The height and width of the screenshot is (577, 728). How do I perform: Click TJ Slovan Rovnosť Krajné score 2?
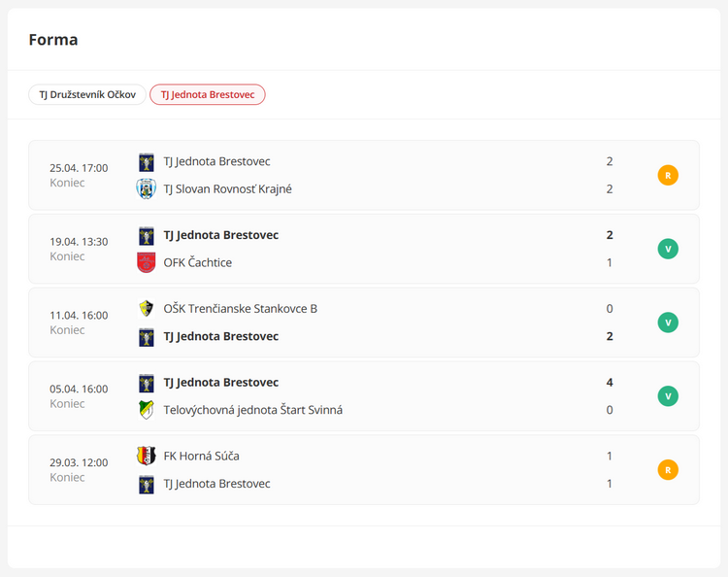point(610,189)
